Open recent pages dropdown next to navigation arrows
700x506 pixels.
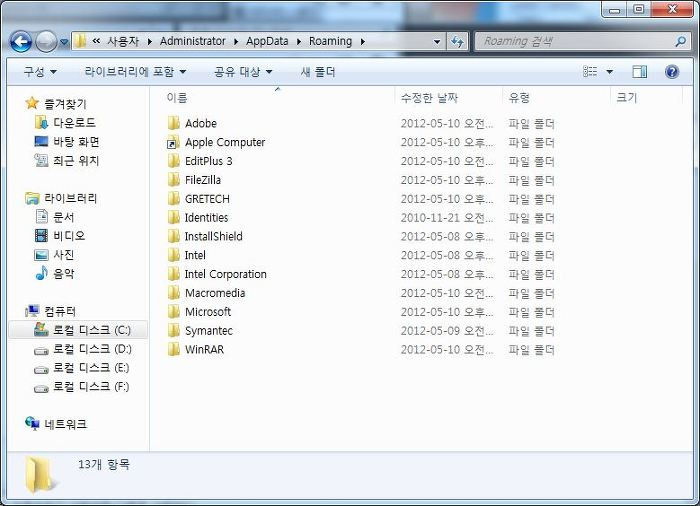64,42
